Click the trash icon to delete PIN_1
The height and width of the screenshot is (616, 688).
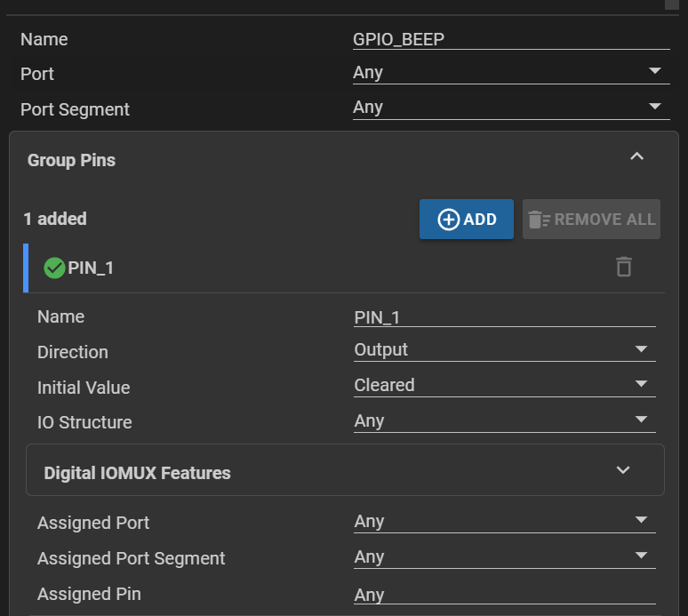point(624,267)
